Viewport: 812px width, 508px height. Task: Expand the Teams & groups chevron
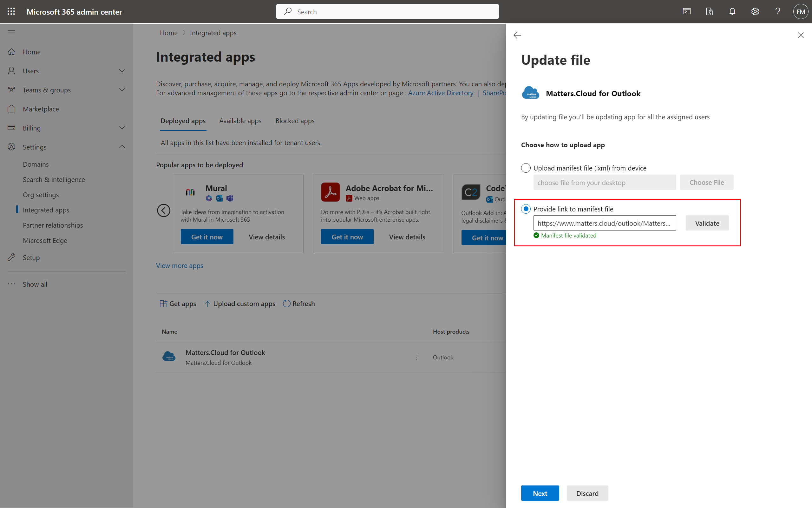[x=122, y=90]
